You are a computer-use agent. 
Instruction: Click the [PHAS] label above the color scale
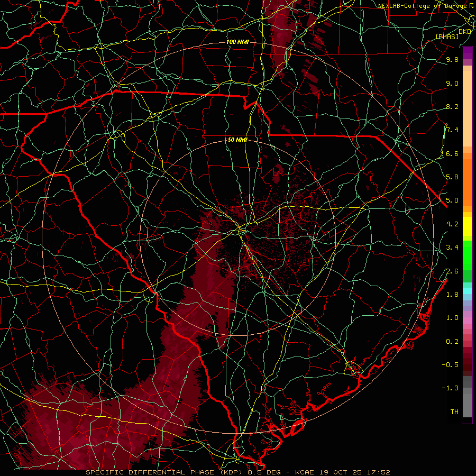[447, 36]
